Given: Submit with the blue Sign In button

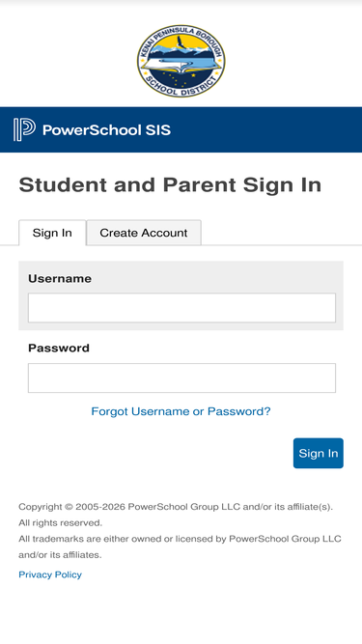Looking at the screenshot, I should 319,453.
